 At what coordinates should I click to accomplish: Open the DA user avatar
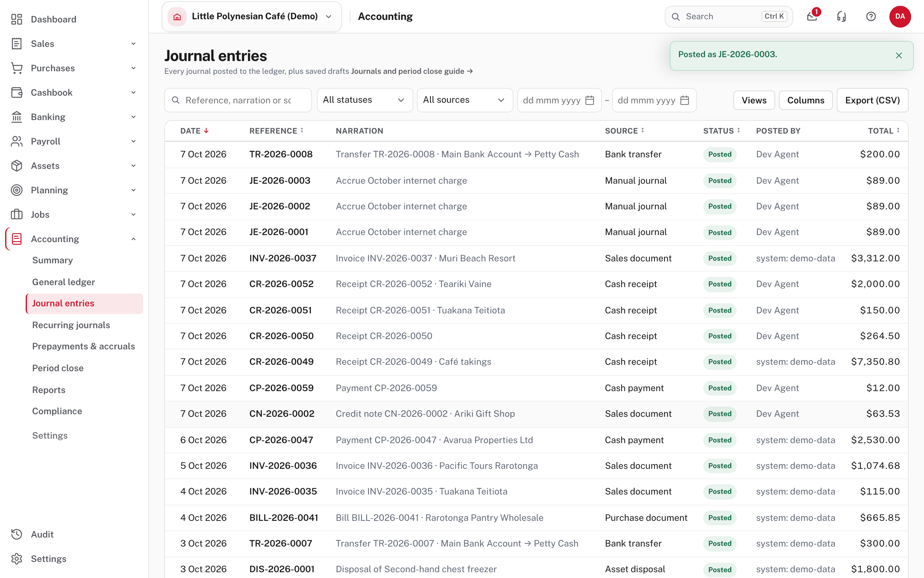tap(900, 16)
